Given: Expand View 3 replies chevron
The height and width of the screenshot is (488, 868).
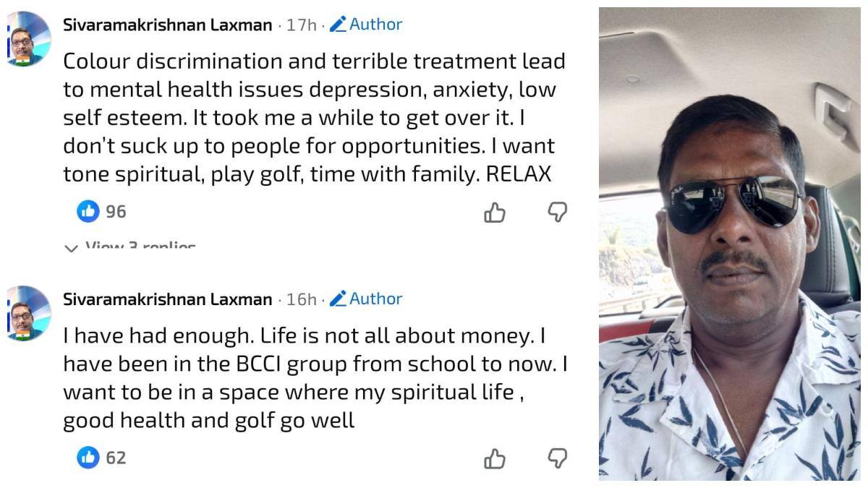Looking at the screenshot, I should (x=71, y=248).
